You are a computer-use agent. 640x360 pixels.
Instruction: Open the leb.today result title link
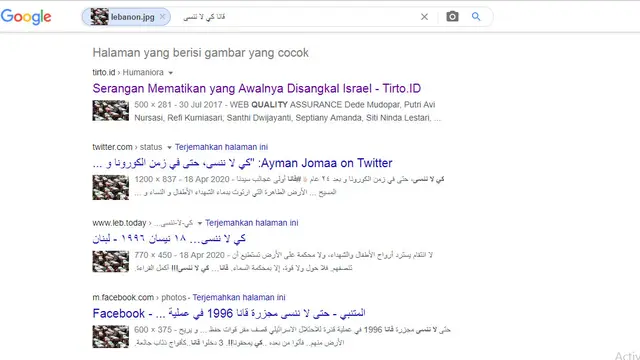[x=169, y=238]
